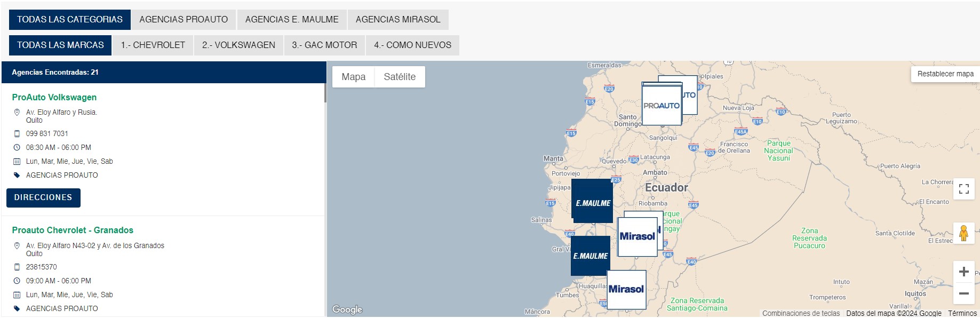The image size is (980, 318).
Task: Click tag icon under Proauto Chevrolet - Granados
Action: click(17, 308)
